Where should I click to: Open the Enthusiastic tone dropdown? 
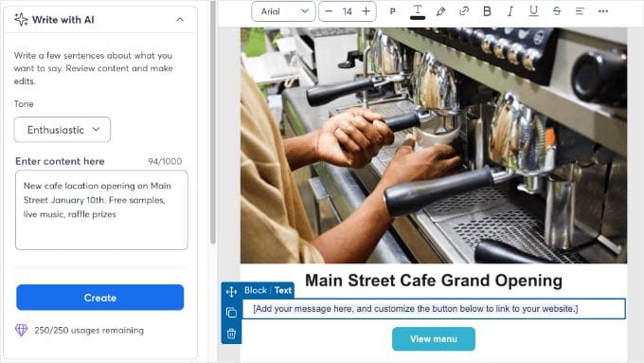click(x=62, y=130)
